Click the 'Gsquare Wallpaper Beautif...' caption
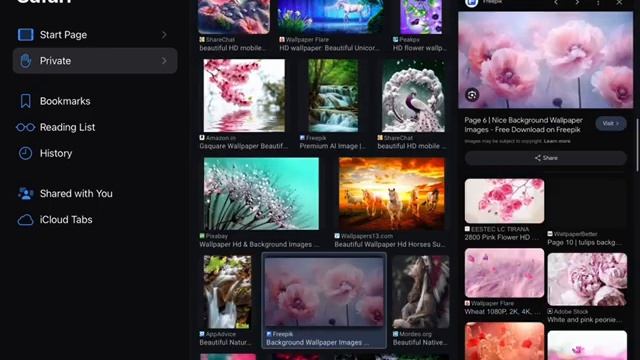The height and width of the screenshot is (360, 640). [x=243, y=146]
